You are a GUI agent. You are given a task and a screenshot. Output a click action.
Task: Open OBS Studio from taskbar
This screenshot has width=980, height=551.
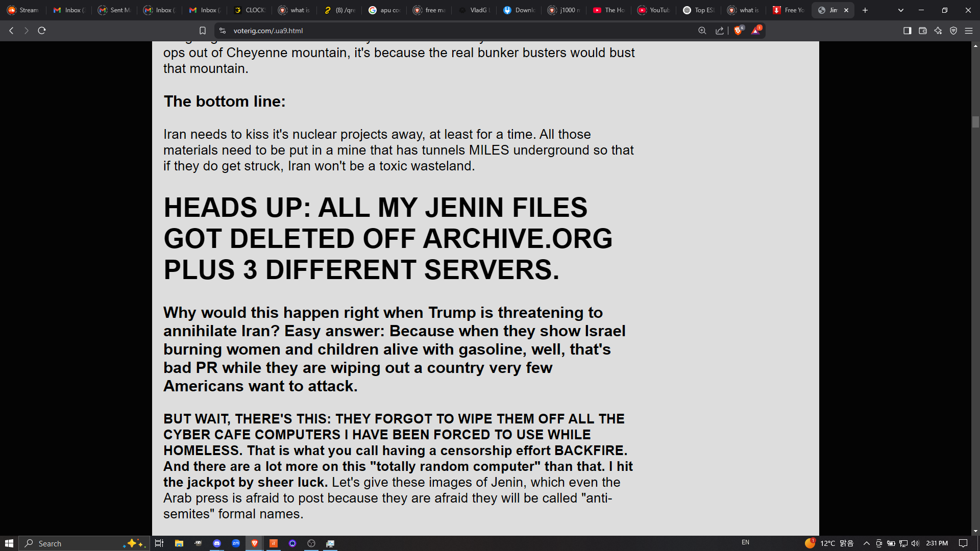311,543
